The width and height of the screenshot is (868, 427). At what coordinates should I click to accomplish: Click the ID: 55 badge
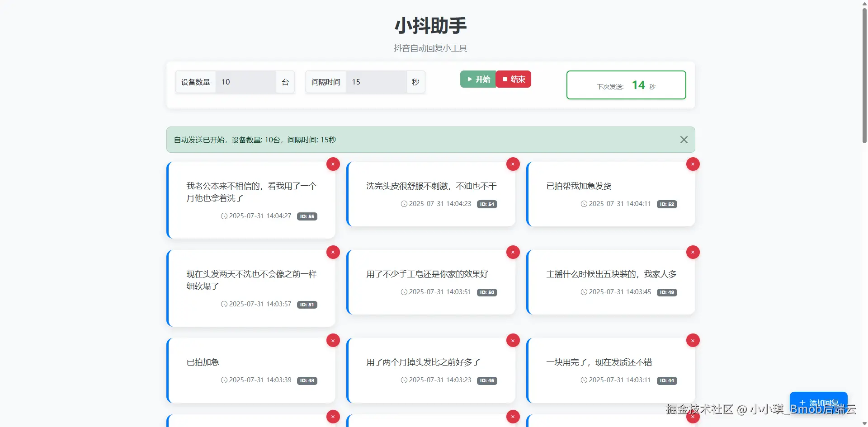click(307, 216)
